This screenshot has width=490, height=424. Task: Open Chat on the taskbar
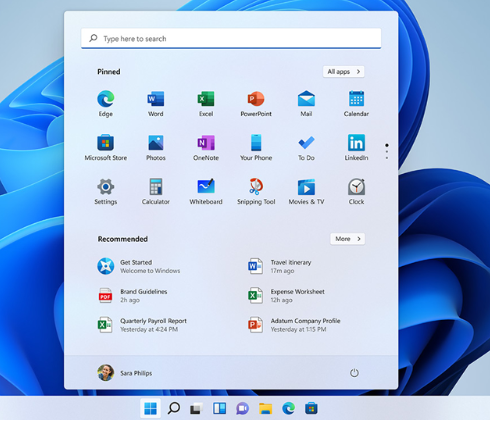tap(242, 408)
